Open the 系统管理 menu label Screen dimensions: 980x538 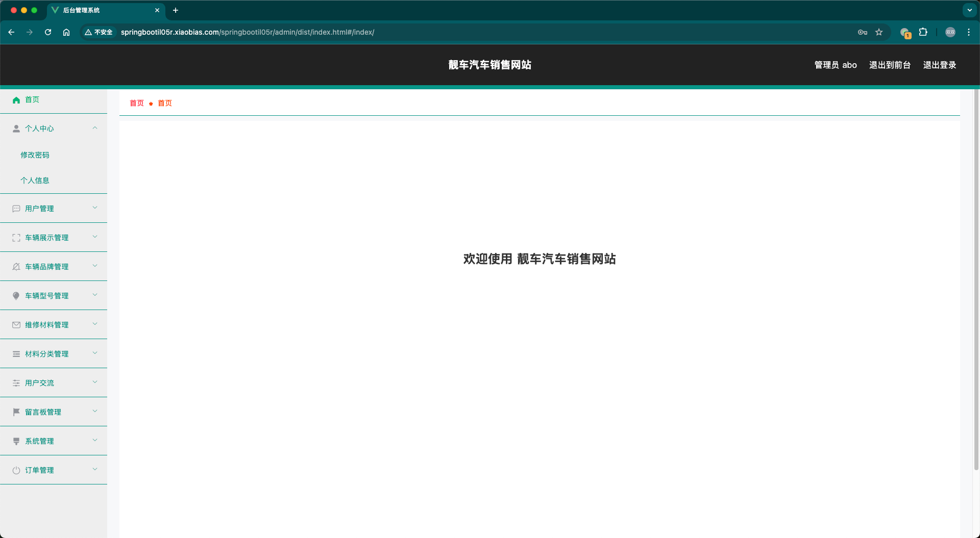[x=39, y=441]
